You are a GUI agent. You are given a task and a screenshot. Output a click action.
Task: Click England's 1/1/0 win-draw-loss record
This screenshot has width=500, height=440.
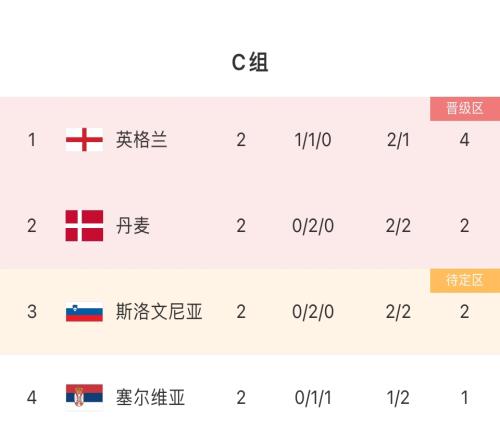[x=313, y=140]
